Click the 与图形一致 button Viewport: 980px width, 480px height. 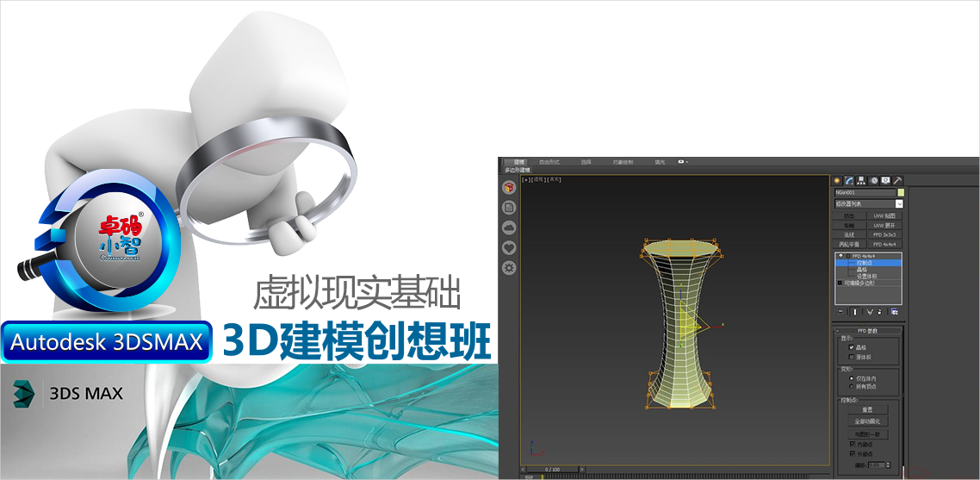pyautogui.click(x=868, y=434)
